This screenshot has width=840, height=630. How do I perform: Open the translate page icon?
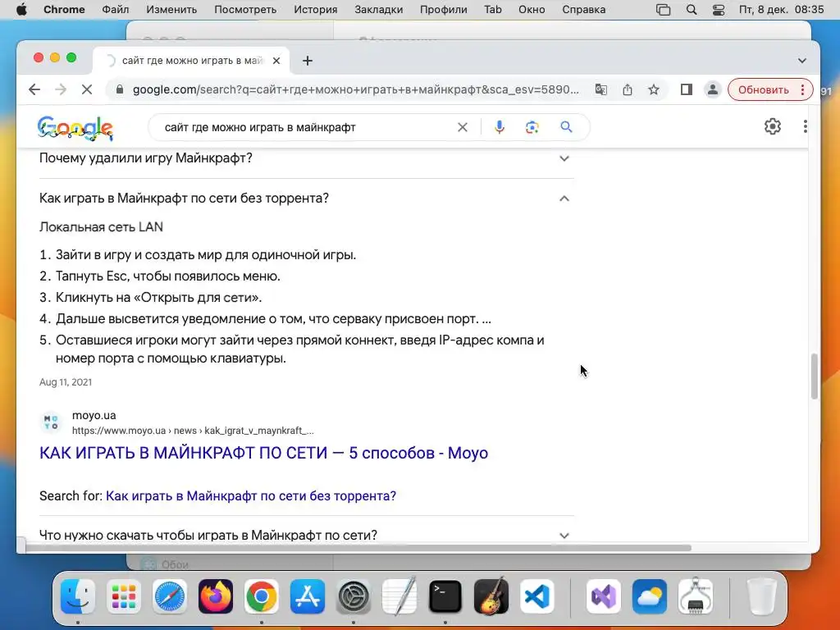pos(601,89)
